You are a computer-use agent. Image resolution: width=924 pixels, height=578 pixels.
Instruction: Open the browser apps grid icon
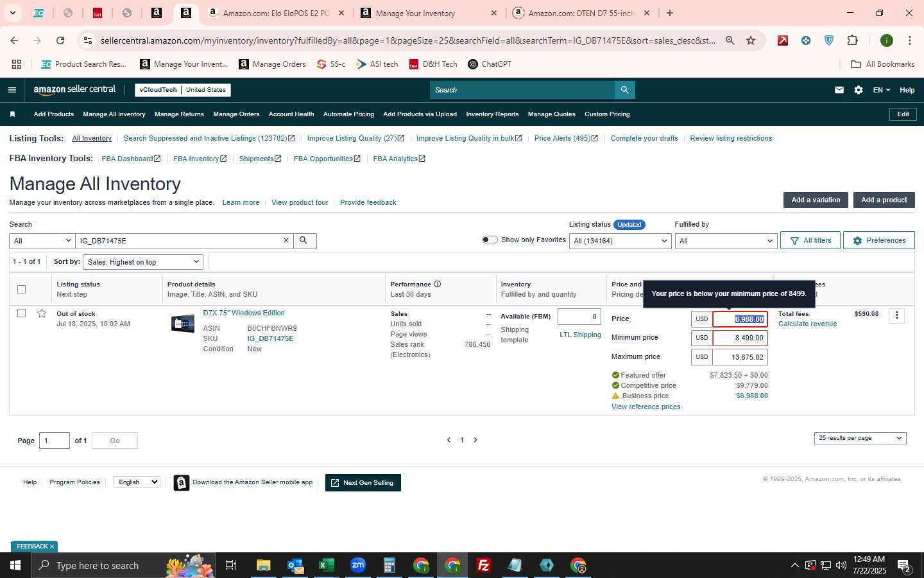click(x=17, y=64)
